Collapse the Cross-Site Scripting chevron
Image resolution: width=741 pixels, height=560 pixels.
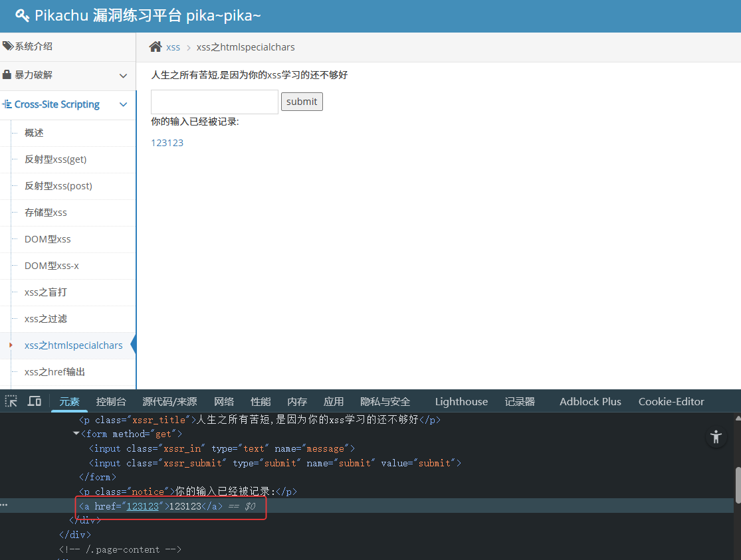click(124, 104)
